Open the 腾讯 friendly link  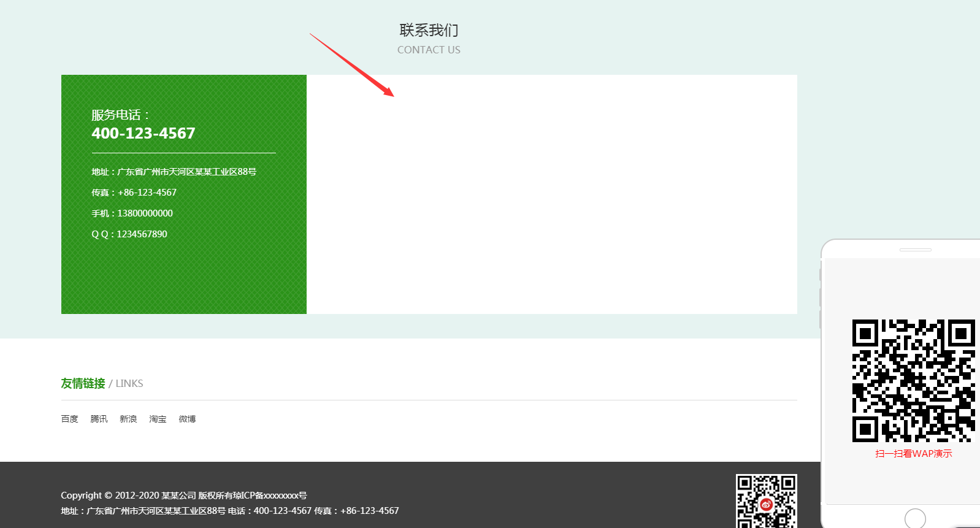point(99,419)
